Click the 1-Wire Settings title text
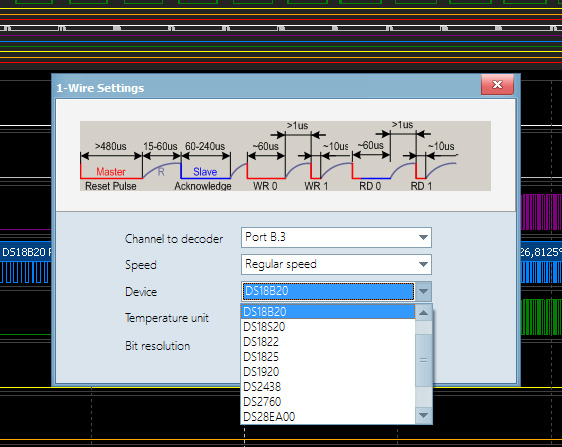 [x=100, y=88]
